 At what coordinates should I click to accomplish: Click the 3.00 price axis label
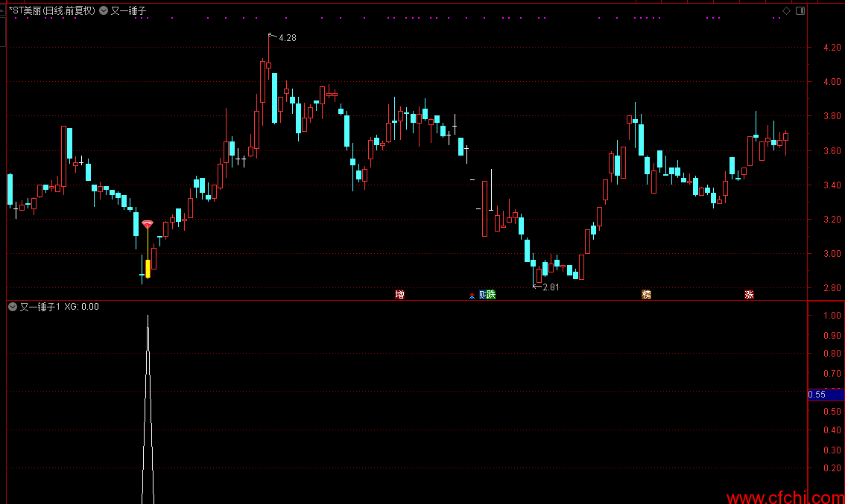tap(832, 254)
